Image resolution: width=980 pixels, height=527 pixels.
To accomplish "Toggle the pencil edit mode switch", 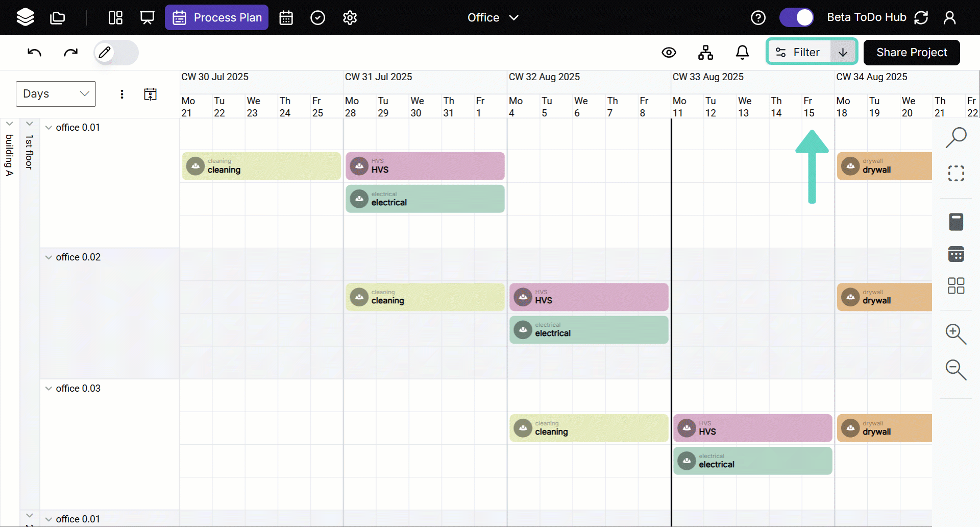I will 116,53.
